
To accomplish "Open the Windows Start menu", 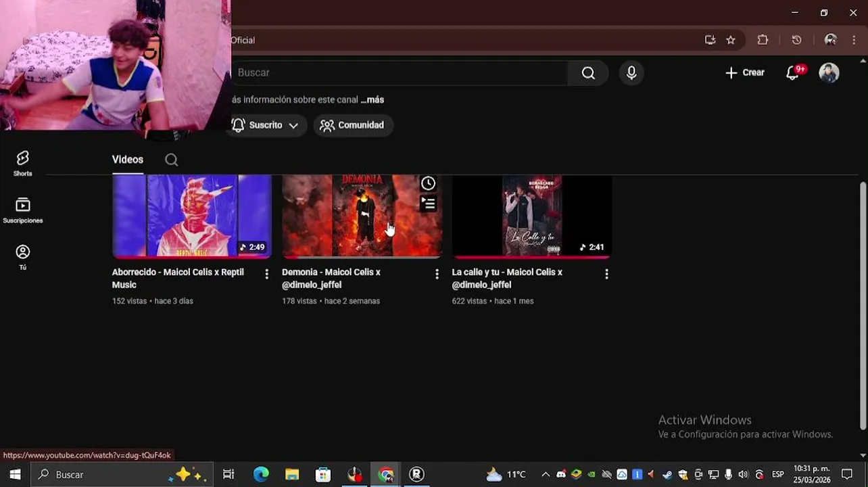I will coord(15,475).
